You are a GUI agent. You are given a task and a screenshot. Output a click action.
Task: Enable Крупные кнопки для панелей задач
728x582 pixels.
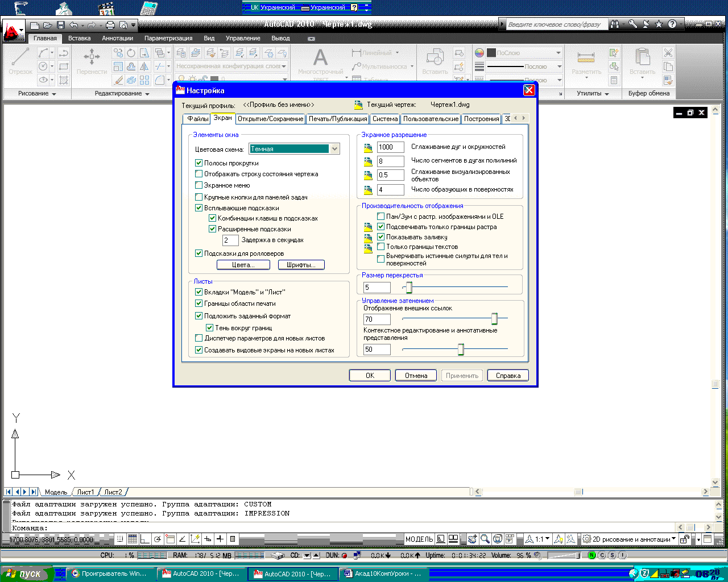click(198, 197)
